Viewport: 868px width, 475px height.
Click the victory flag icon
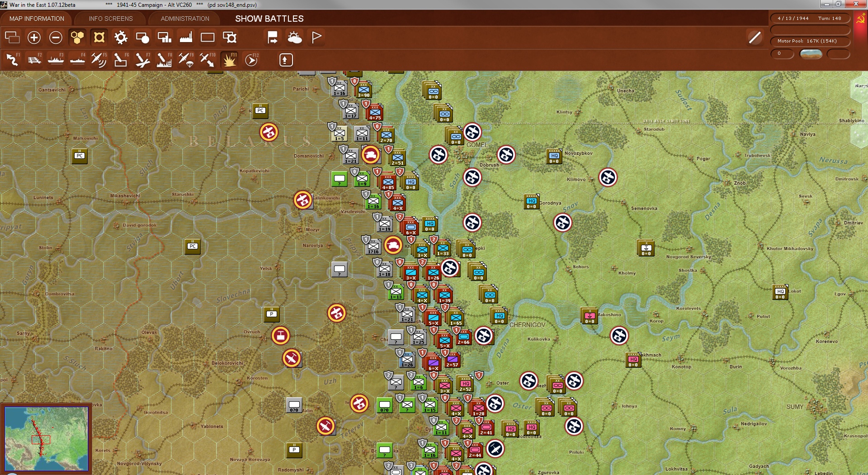316,38
